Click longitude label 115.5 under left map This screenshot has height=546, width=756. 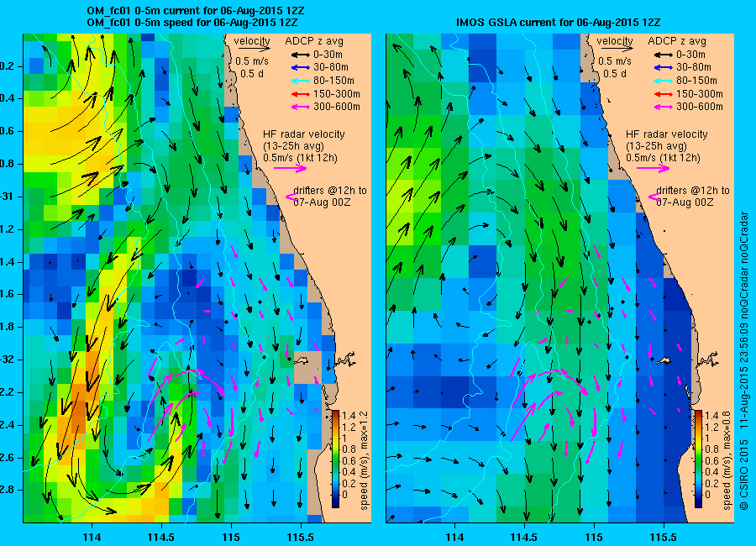[301, 538]
